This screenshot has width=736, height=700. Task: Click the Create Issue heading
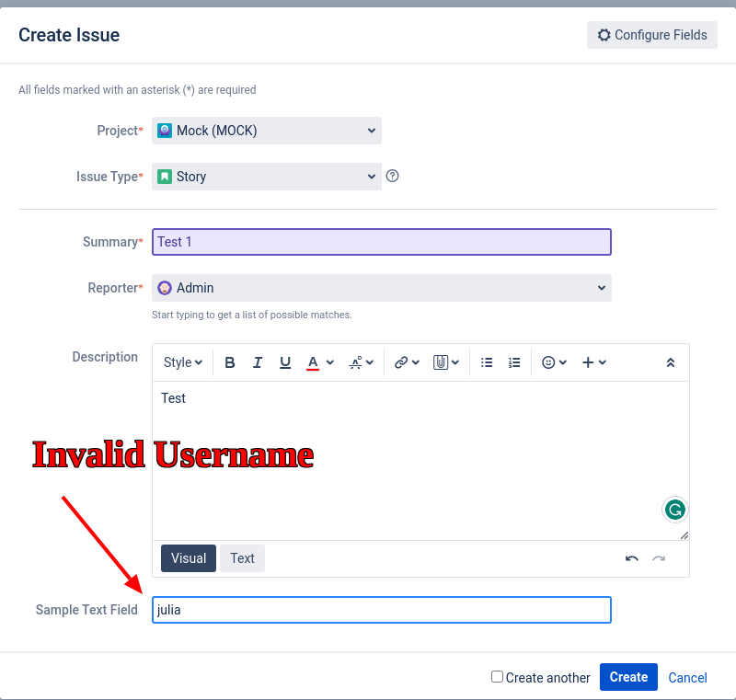pyautogui.click(x=69, y=35)
